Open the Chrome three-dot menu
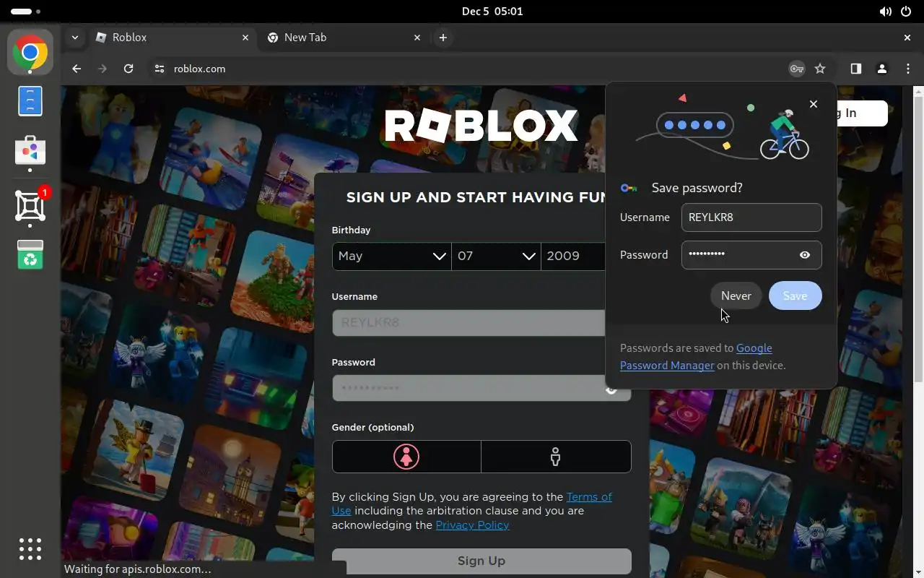Image resolution: width=924 pixels, height=578 pixels. coord(907,69)
